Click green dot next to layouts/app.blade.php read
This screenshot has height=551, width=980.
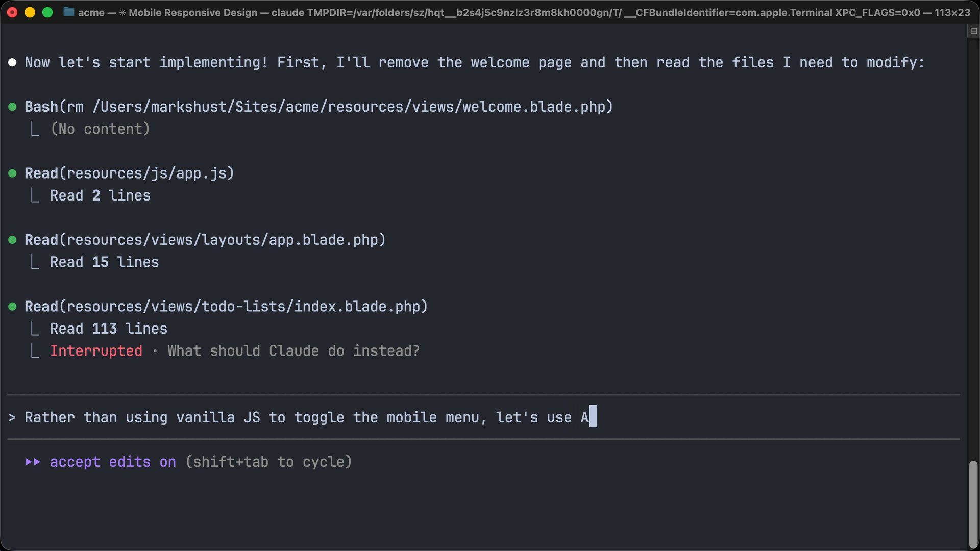(x=12, y=240)
